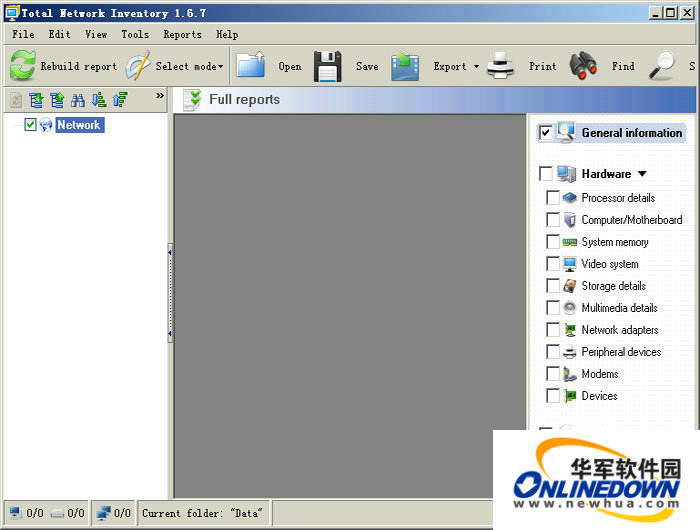Screen dimensions: 700x530
Task: Click the expand-all tree icon in left panel toolbar
Action: click(36, 100)
